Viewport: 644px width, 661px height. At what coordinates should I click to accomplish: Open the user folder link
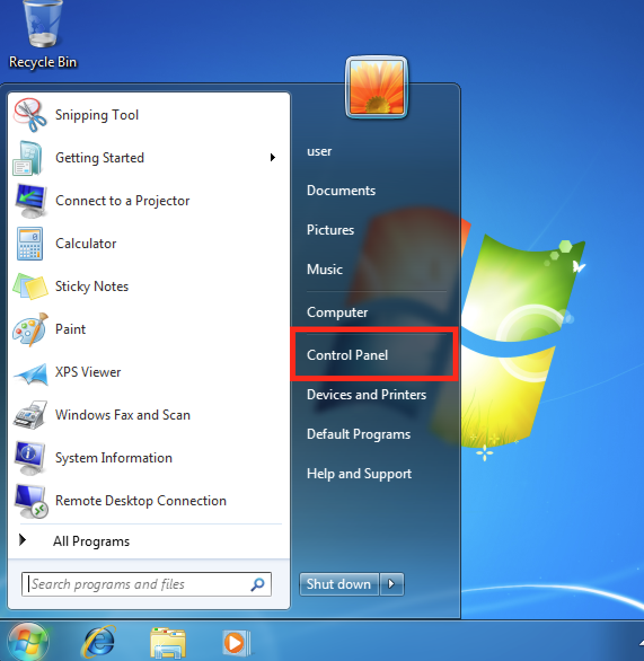click(319, 151)
